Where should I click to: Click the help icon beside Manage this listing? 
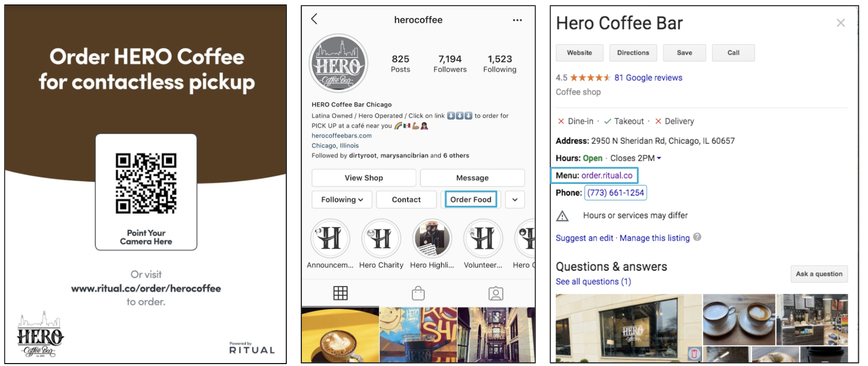(697, 237)
